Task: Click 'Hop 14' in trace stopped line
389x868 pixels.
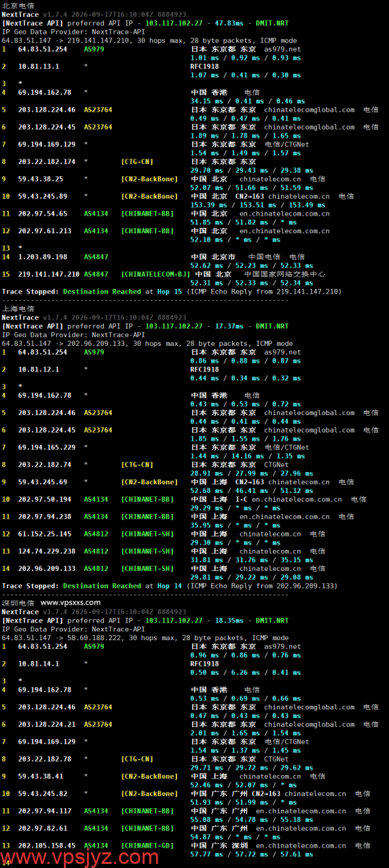Action: tap(169, 586)
